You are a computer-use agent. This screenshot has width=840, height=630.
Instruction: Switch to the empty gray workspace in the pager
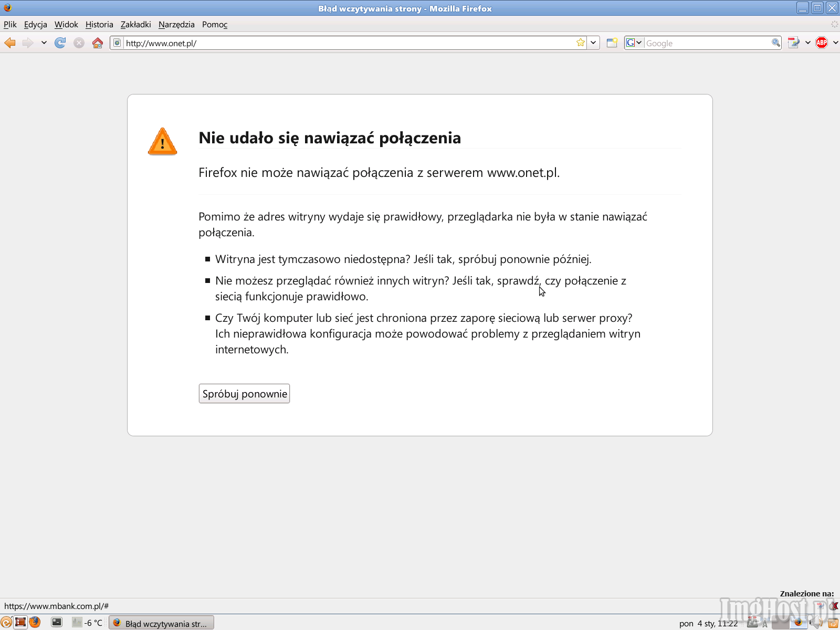tap(781, 623)
